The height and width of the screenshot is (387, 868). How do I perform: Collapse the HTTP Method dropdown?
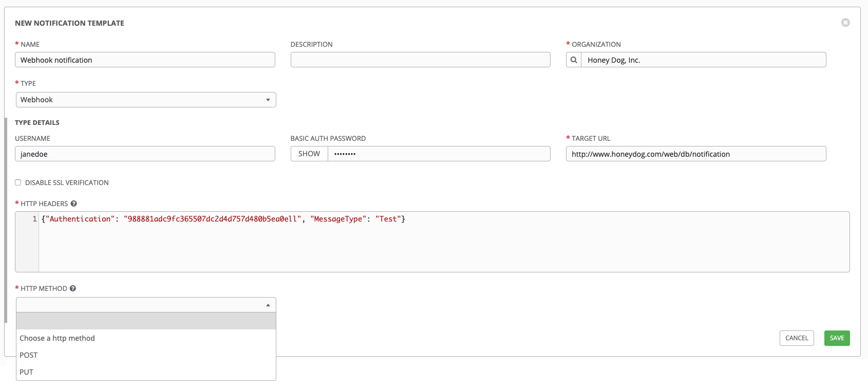[146, 305]
